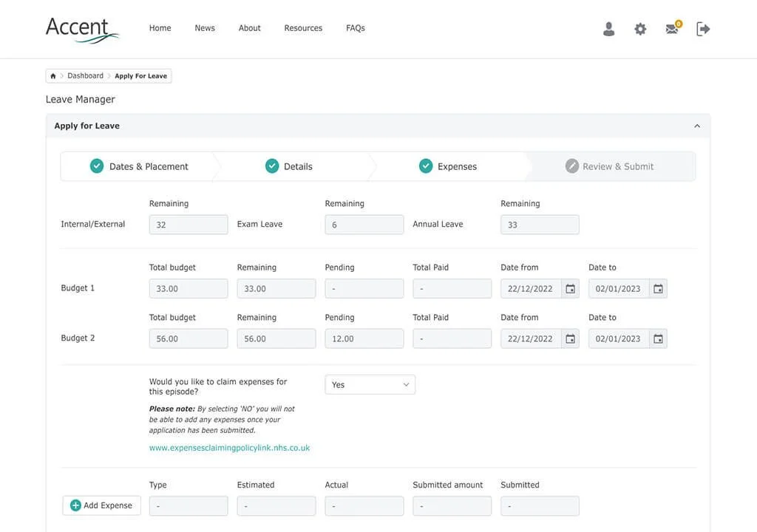Screen dimensions: 757x532
Task: Click the Dashboard breadcrumb link
Action: [86, 76]
